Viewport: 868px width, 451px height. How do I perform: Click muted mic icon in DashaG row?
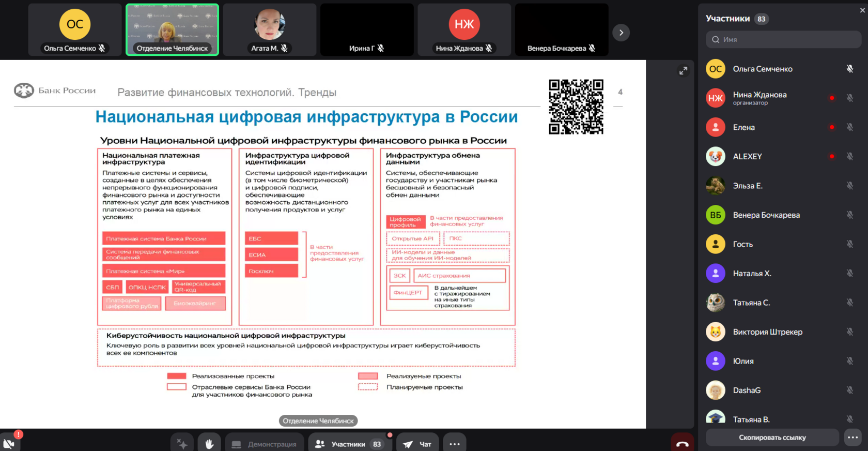[850, 390]
